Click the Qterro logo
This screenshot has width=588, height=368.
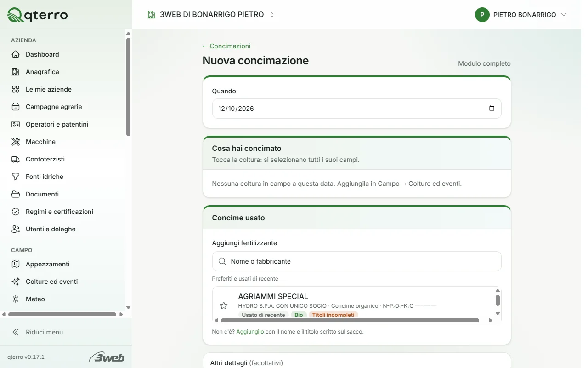[x=38, y=15]
